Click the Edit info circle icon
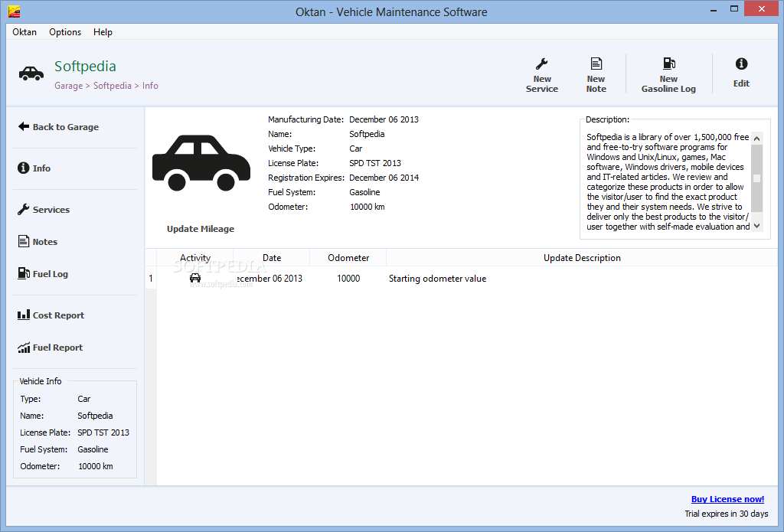The height and width of the screenshot is (532, 784). tap(741, 64)
